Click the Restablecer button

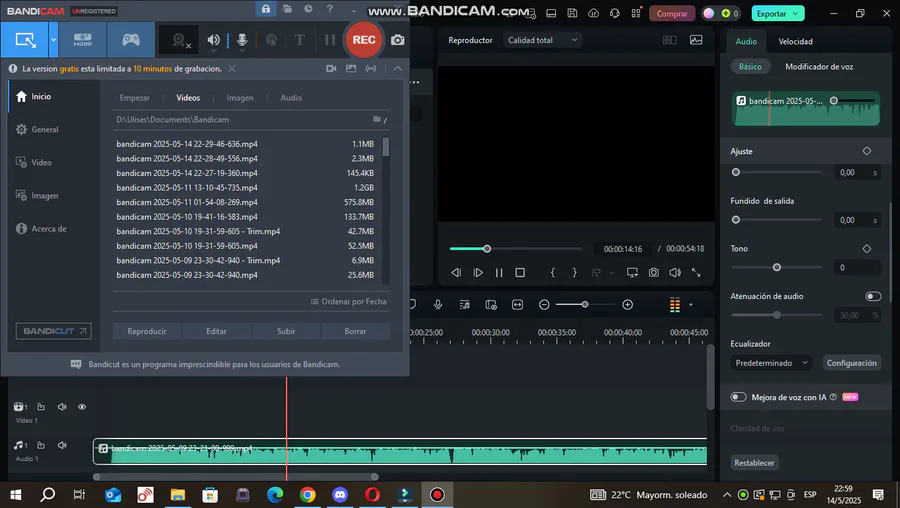pos(754,463)
